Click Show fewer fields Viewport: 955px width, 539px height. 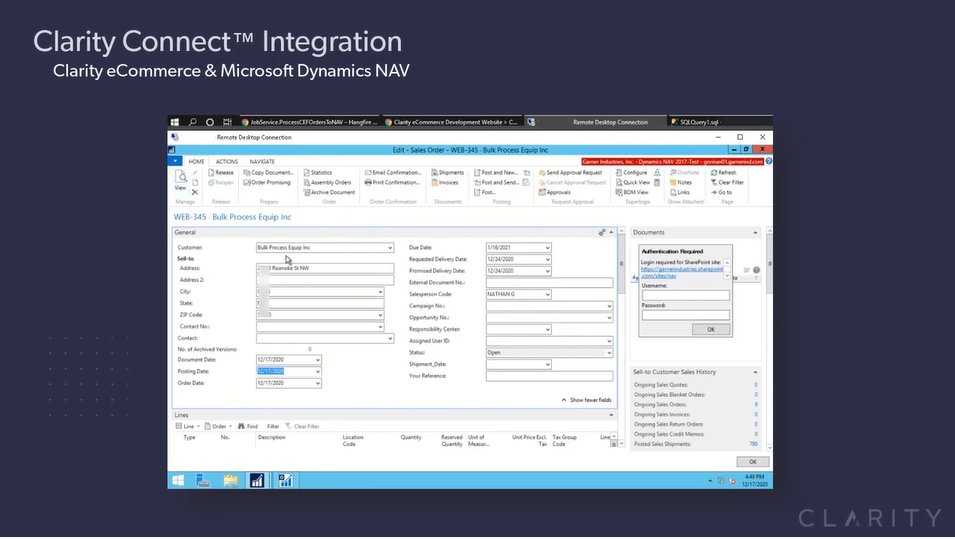tap(586, 400)
